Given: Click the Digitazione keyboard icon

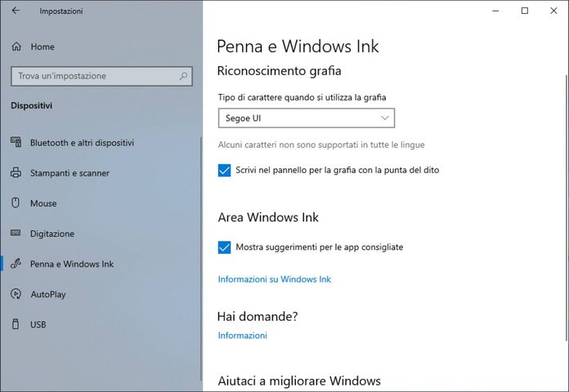Looking at the screenshot, I should coord(16,234).
